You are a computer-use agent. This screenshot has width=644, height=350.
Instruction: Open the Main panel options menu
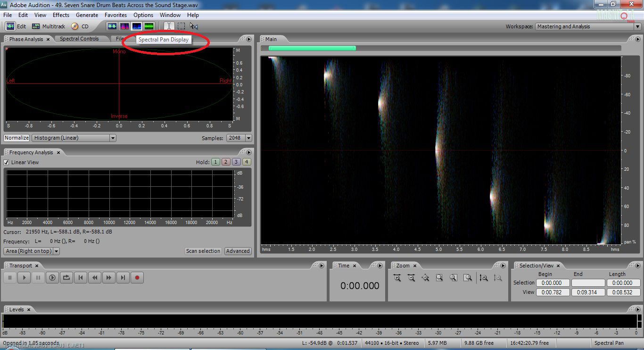coord(637,39)
